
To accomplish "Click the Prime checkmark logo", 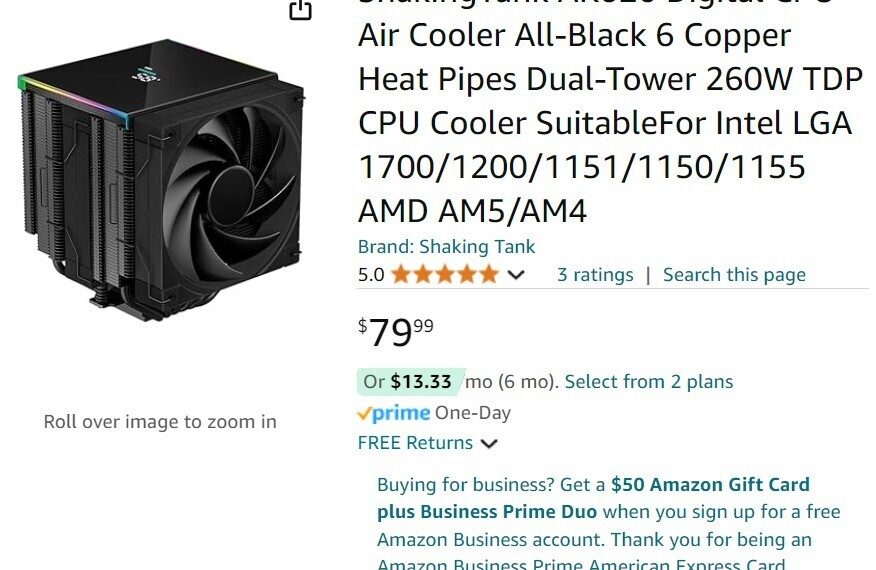I will click(x=394, y=414).
